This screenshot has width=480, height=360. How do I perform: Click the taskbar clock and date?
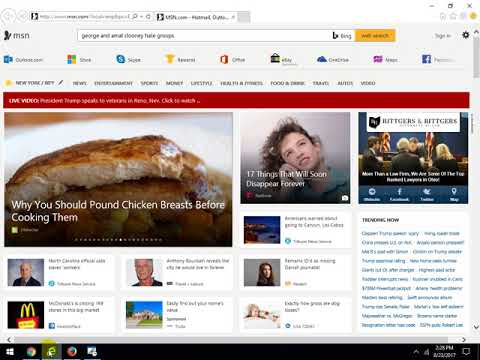pos(444,351)
